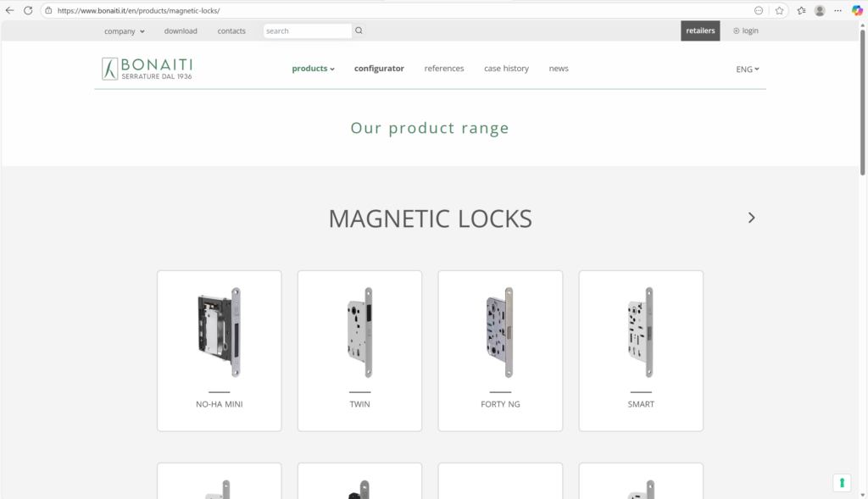Click the search magnifier icon
This screenshot has width=868, height=499.
[359, 30]
